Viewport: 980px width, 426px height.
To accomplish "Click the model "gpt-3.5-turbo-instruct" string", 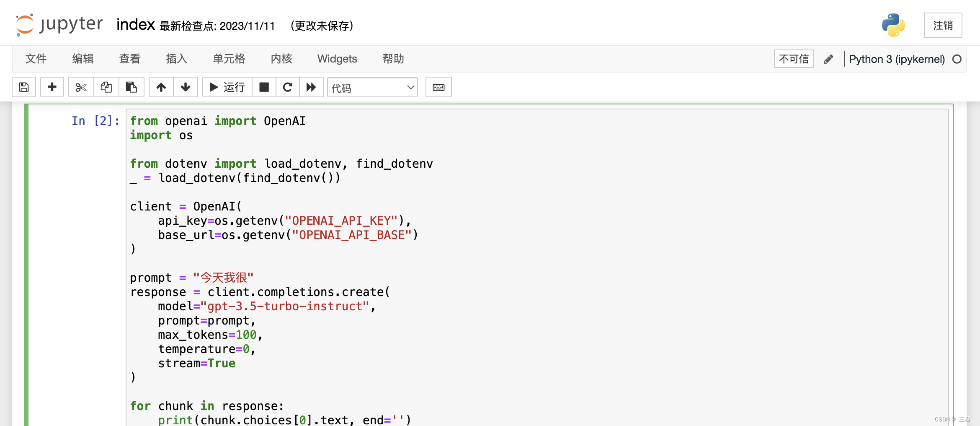I will pyautogui.click(x=285, y=306).
